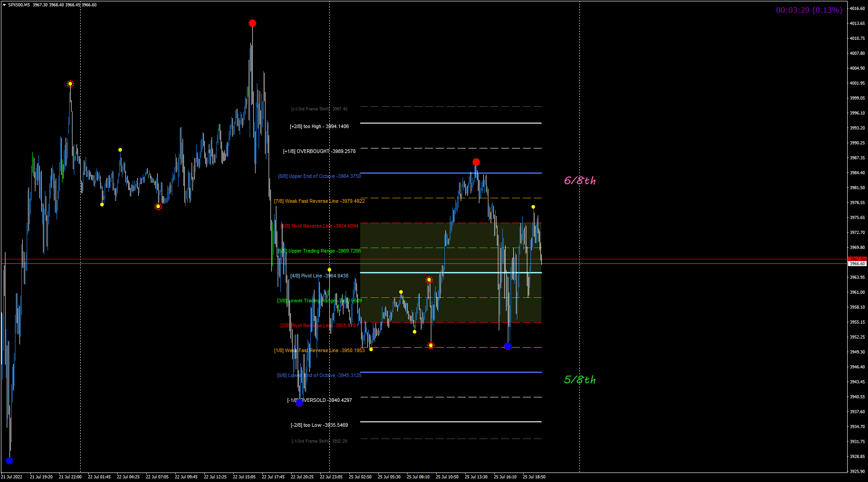
Task: Click the 25 Jul 18:50 time axis label
Action: pyautogui.click(x=534, y=477)
